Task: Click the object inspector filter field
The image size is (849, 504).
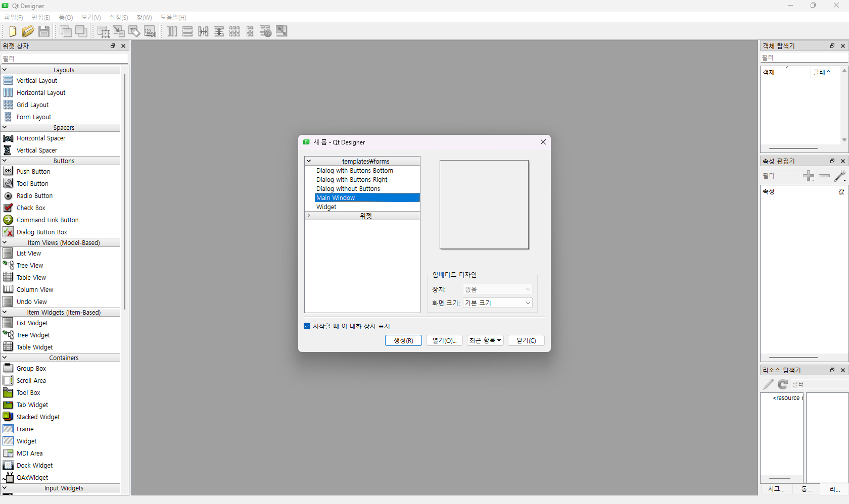Action: [x=804, y=58]
